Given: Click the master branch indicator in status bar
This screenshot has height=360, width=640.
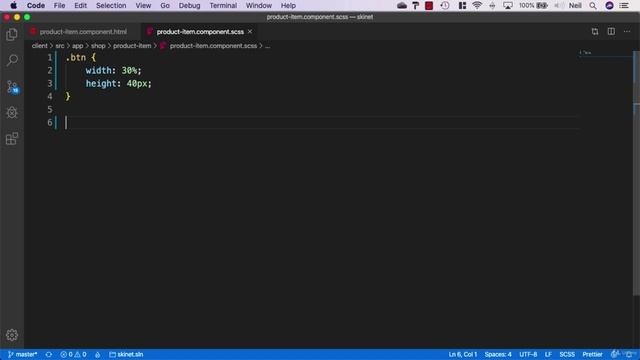Looking at the screenshot, I should (22, 354).
